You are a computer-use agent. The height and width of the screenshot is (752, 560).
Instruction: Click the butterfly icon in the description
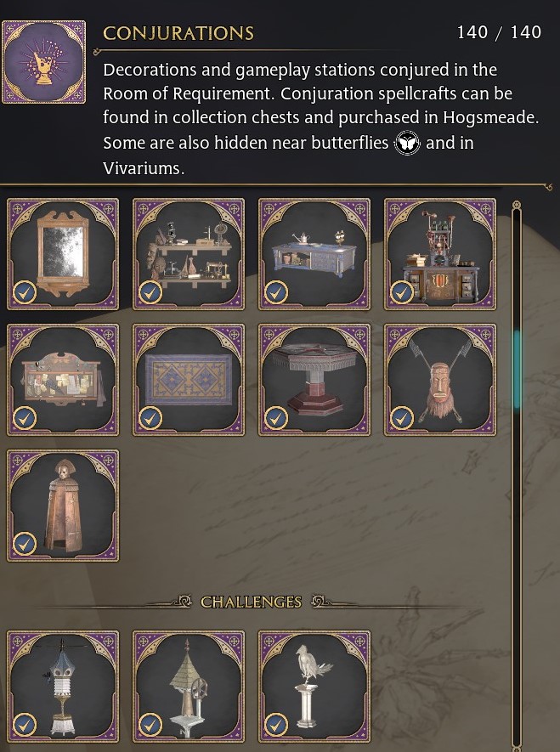407,143
